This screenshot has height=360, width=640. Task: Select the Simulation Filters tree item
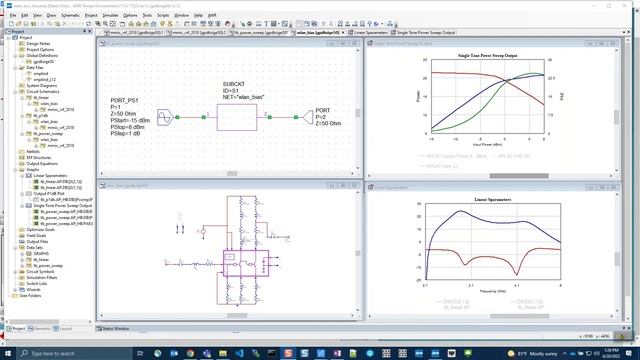click(42, 278)
